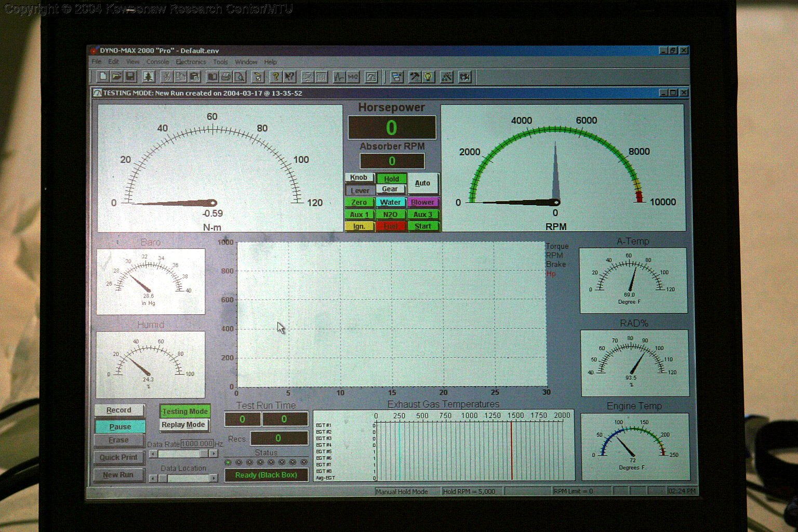
Task: Select the Knob control mode
Action: 359,178
